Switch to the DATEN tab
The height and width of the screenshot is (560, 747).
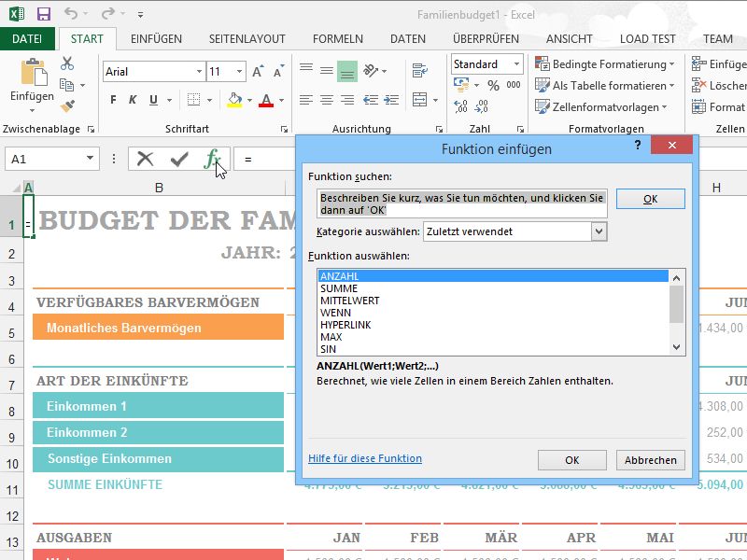coord(408,39)
